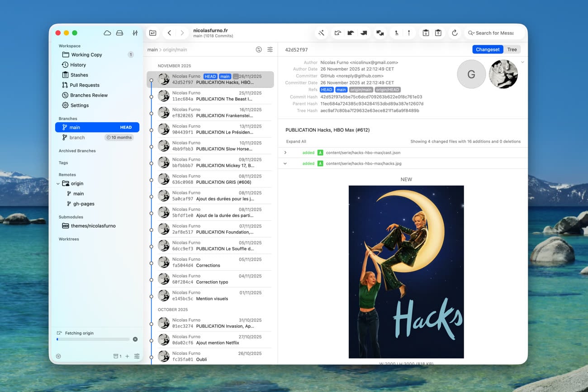The image size is (588, 392).
Task: Click the Expand All link
Action: (296, 141)
